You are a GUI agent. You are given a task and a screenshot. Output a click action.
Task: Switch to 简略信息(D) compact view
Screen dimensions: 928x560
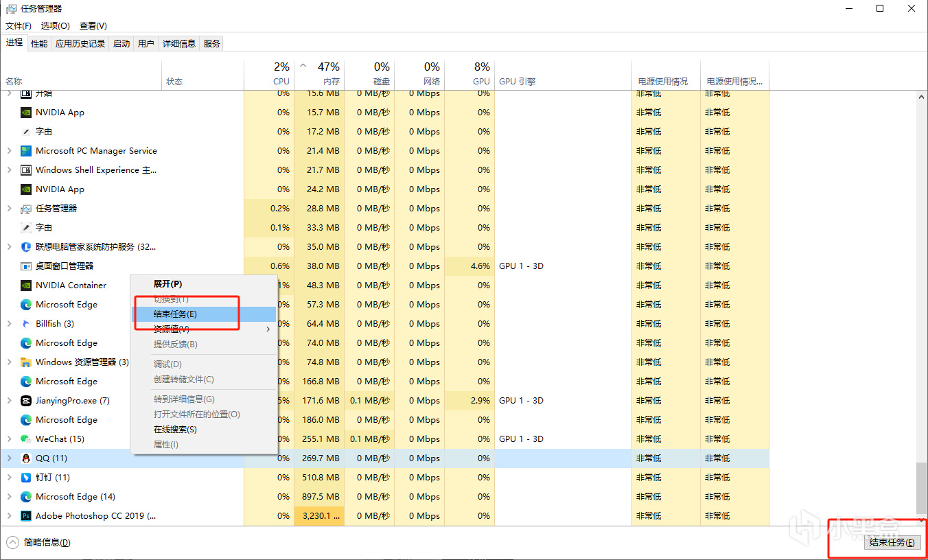click(x=40, y=543)
